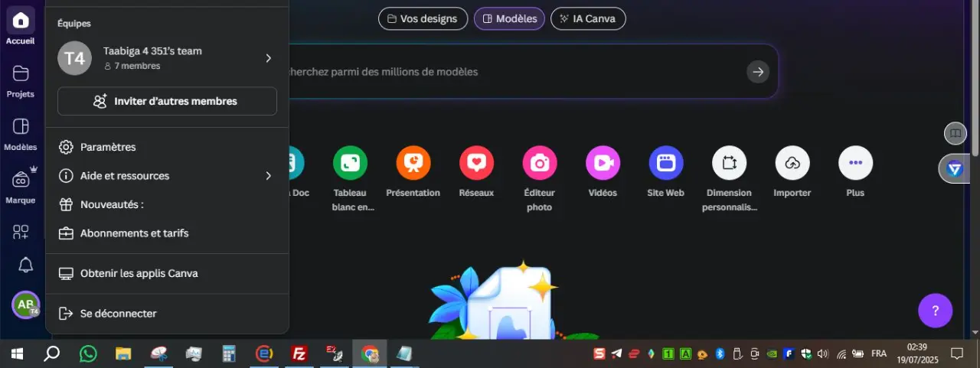Switch to Vos designs tab

(x=423, y=18)
